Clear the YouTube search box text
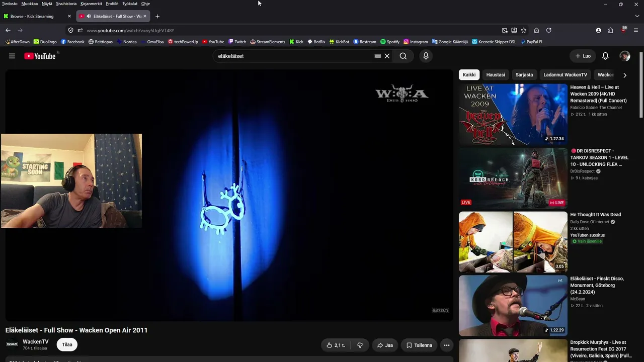 pos(387,56)
